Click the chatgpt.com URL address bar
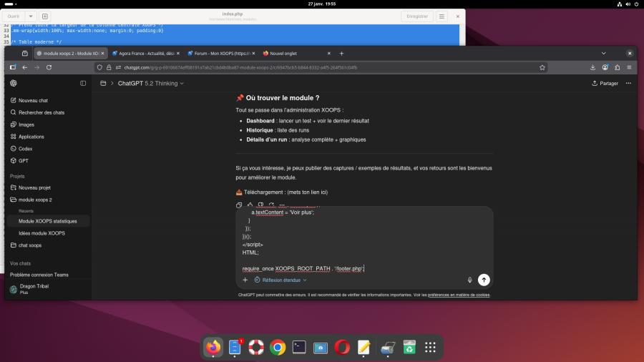 (x=321, y=67)
